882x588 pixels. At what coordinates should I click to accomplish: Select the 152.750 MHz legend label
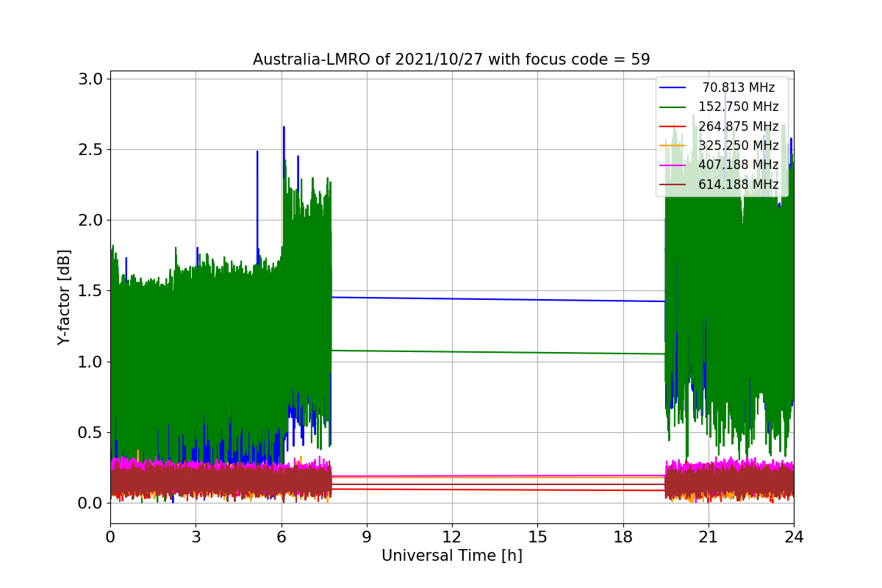(739, 107)
